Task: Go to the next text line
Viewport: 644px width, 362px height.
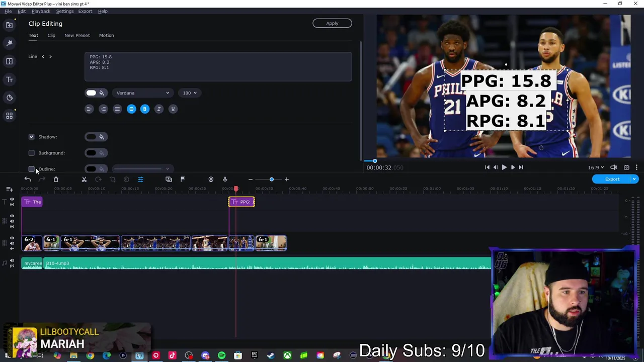Action: pyautogui.click(x=50, y=57)
